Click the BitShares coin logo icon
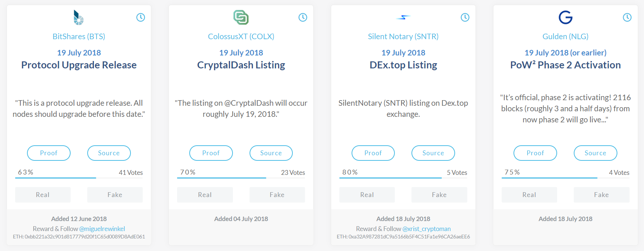The width and height of the screenshot is (644, 251). 78,17
